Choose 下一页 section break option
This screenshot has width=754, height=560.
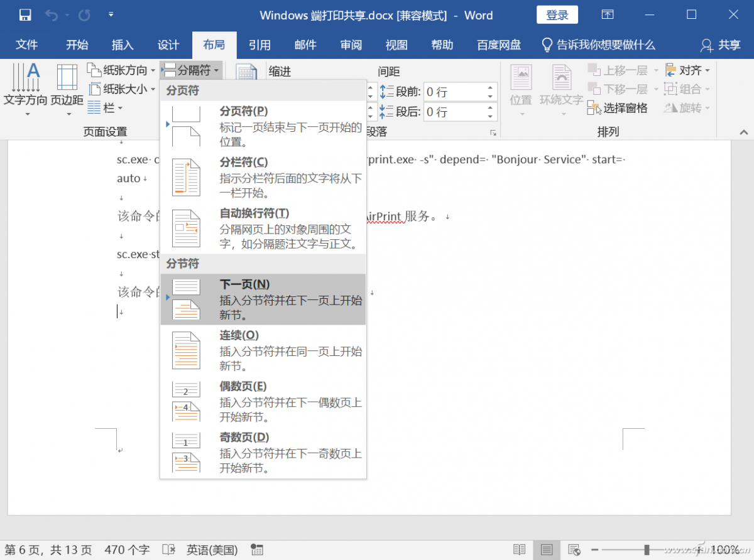pos(263,299)
